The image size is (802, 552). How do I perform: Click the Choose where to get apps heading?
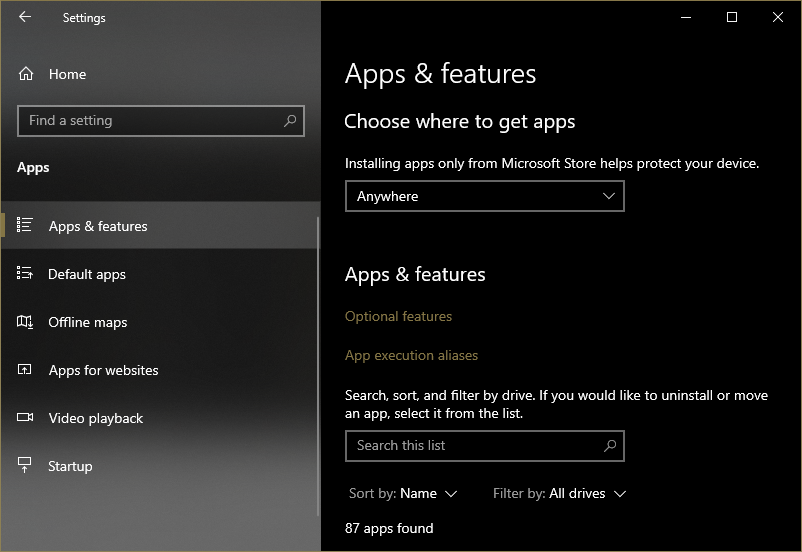[459, 122]
